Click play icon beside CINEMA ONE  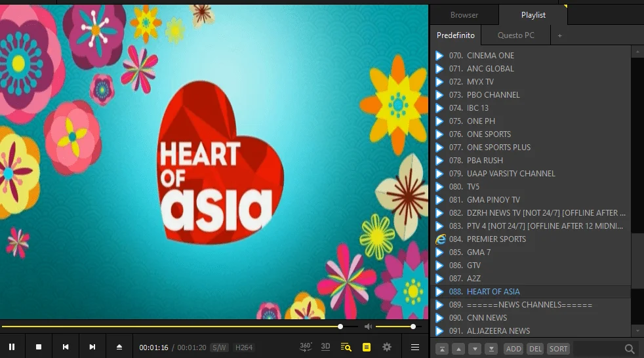point(439,56)
